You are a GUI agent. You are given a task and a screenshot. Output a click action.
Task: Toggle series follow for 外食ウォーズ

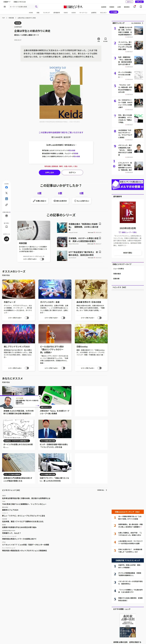click(x=27, y=318)
